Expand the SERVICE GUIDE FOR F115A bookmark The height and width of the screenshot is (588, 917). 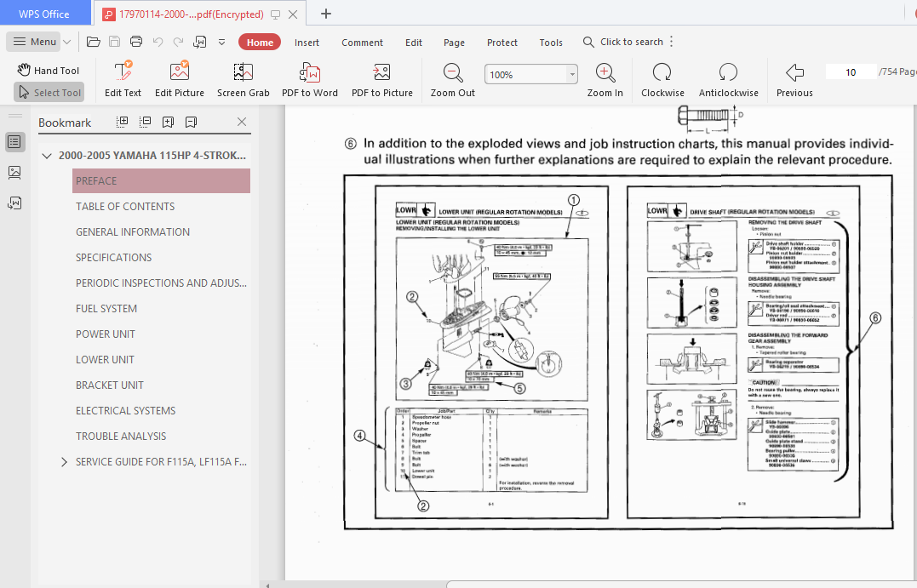pyautogui.click(x=64, y=462)
